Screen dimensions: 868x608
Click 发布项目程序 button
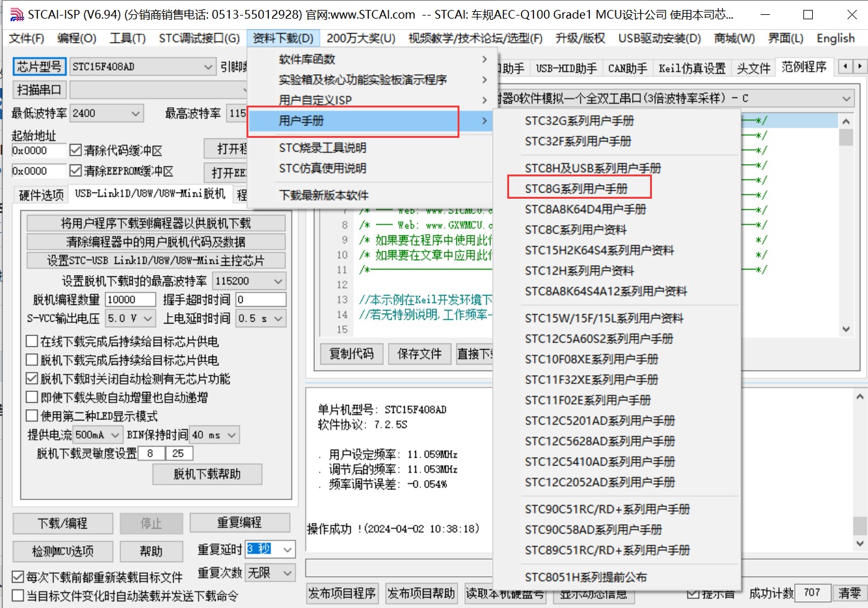[342, 593]
